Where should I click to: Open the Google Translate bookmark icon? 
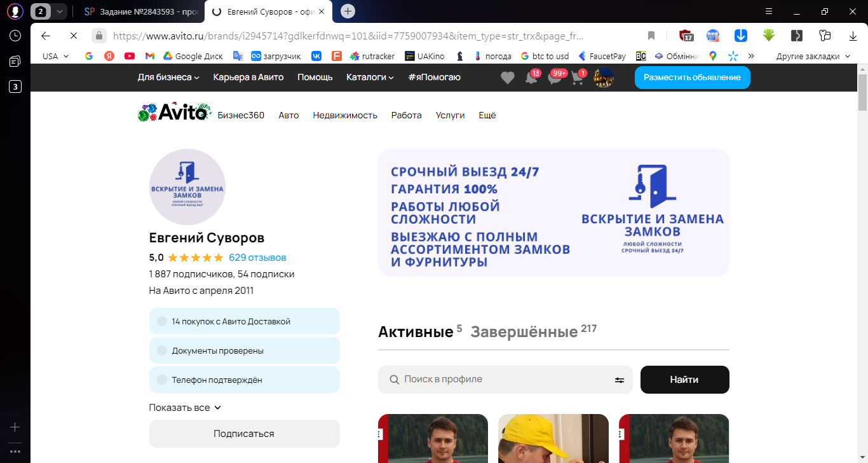click(238, 56)
